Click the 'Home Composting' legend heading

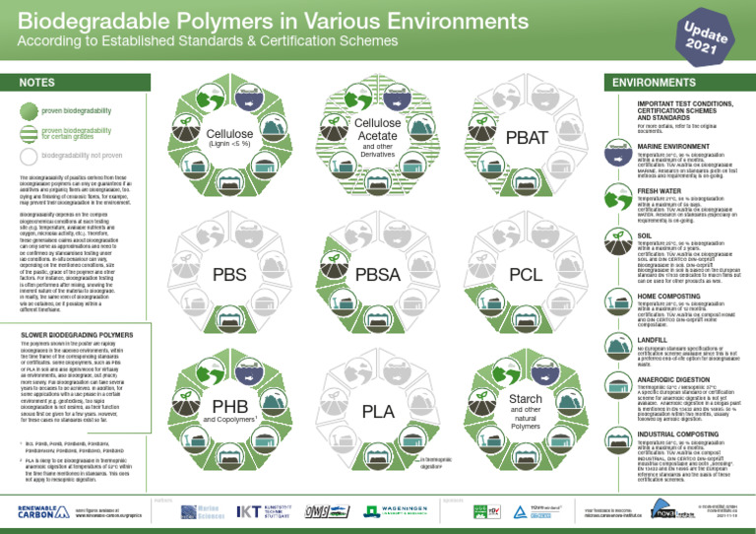click(x=668, y=297)
